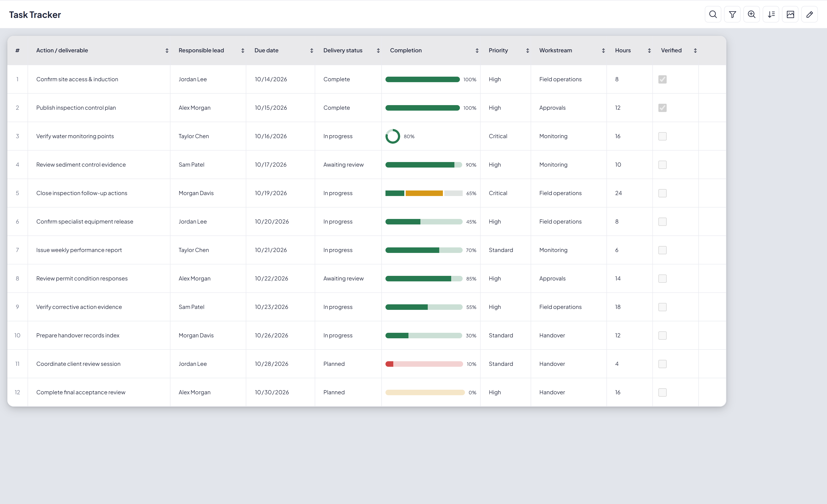Screen dimensions: 827x504
Task: Check Verified for Close inspection follow-up actions
Action: pos(663,193)
